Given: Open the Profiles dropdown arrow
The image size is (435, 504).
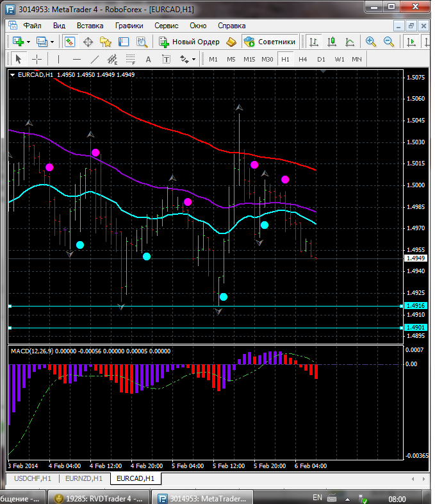Looking at the screenshot, I should [x=53, y=42].
